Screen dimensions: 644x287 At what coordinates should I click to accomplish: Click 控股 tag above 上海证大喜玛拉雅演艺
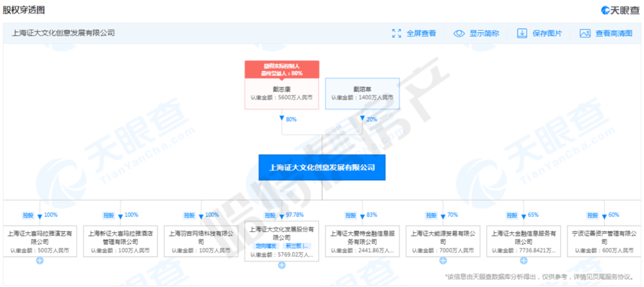[27, 215]
